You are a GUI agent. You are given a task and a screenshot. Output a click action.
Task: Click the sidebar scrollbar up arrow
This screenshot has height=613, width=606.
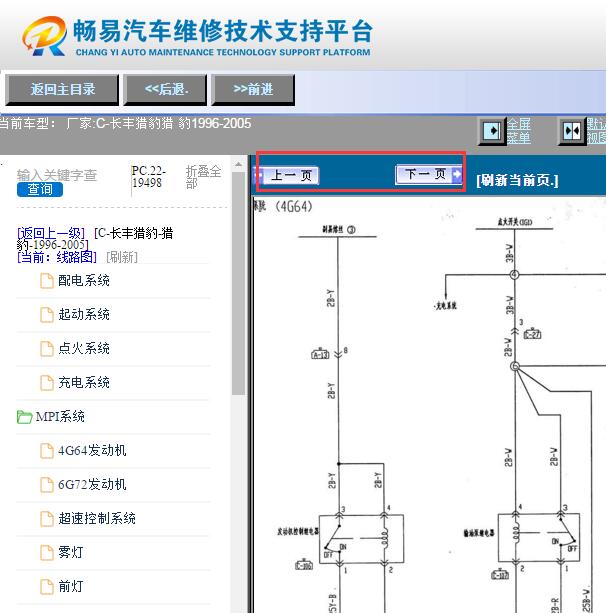tap(238, 165)
